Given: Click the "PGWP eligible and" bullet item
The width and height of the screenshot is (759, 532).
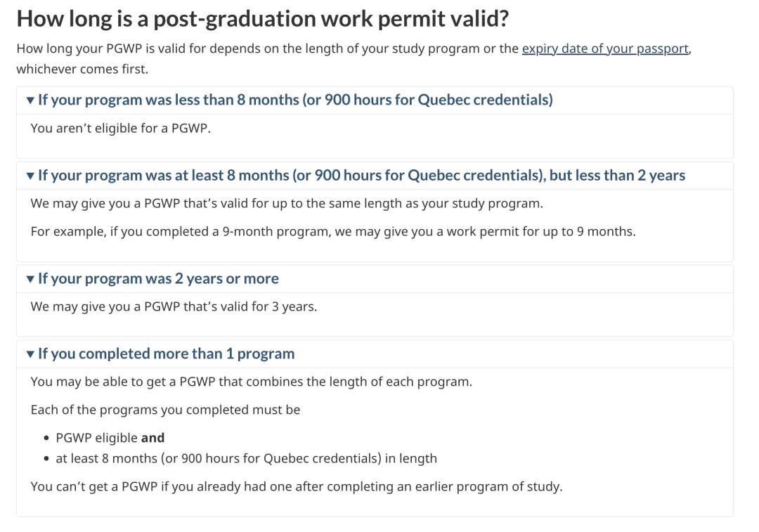Looking at the screenshot, I should [110, 438].
